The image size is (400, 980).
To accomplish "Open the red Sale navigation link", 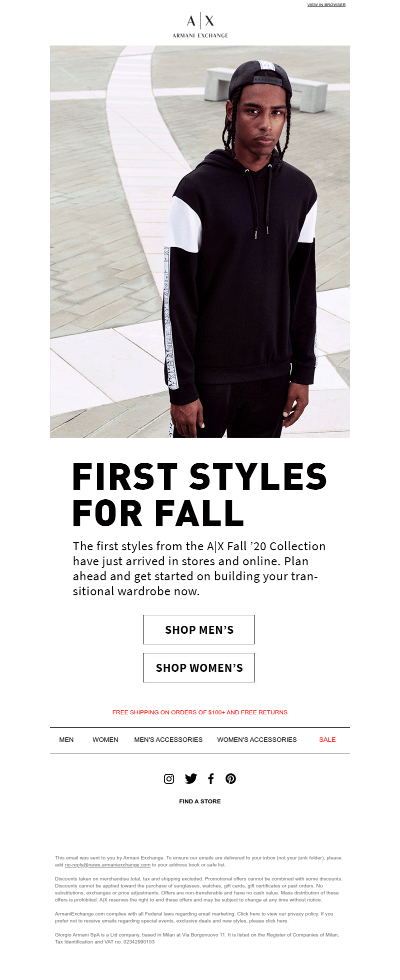I will tap(327, 739).
